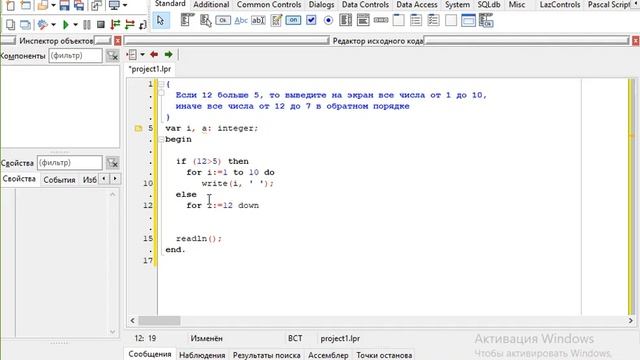Viewport: 640px width, 360px height.
Task: Open the Наблюдения bottom tab
Action: tap(202, 355)
